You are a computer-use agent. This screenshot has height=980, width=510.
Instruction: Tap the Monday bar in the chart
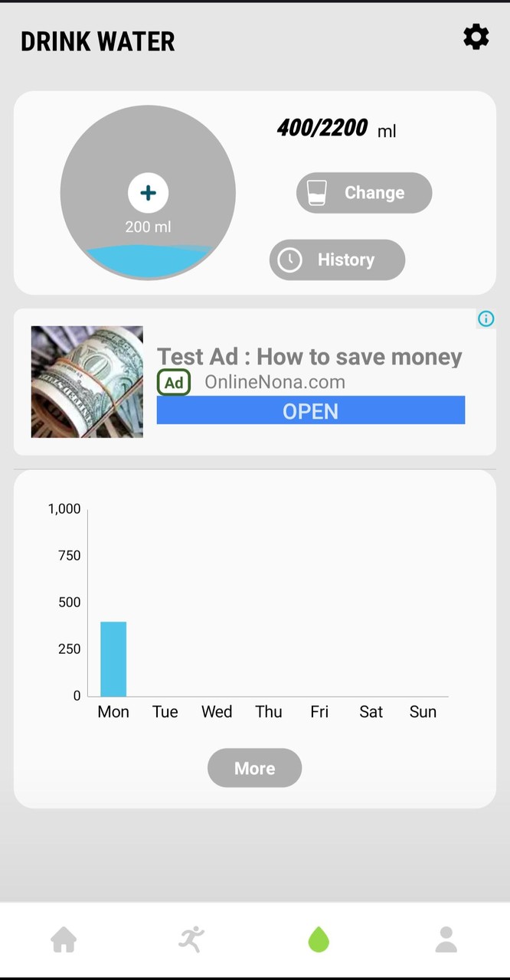pyautogui.click(x=113, y=658)
